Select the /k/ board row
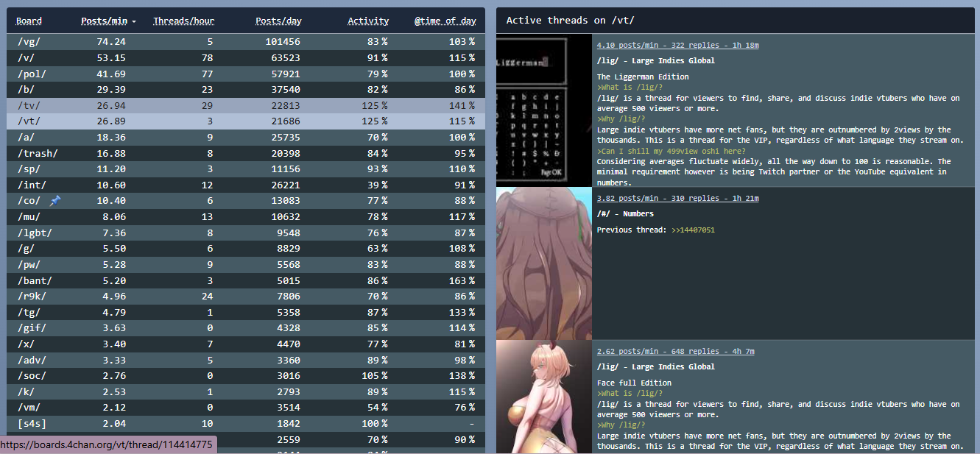The image size is (980, 454). (246, 392)
